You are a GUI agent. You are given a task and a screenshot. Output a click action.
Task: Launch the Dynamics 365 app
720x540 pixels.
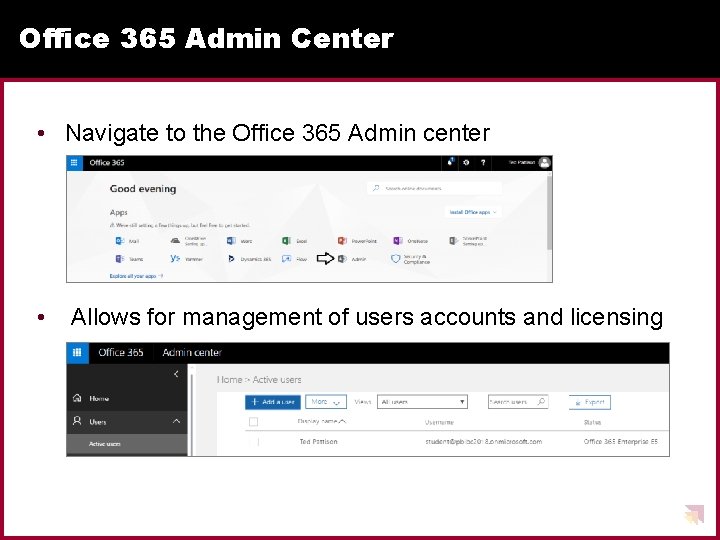[249, 259]
